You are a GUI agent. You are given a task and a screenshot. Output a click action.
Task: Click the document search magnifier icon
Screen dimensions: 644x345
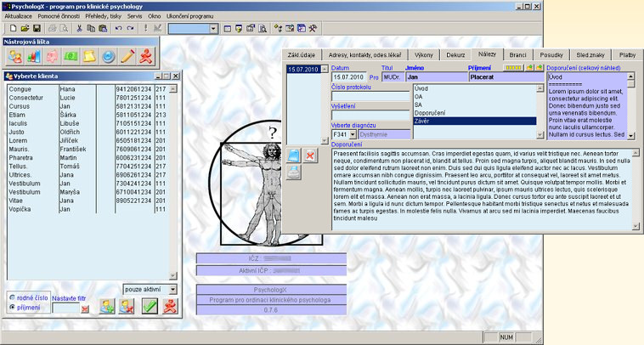point(263,28)
